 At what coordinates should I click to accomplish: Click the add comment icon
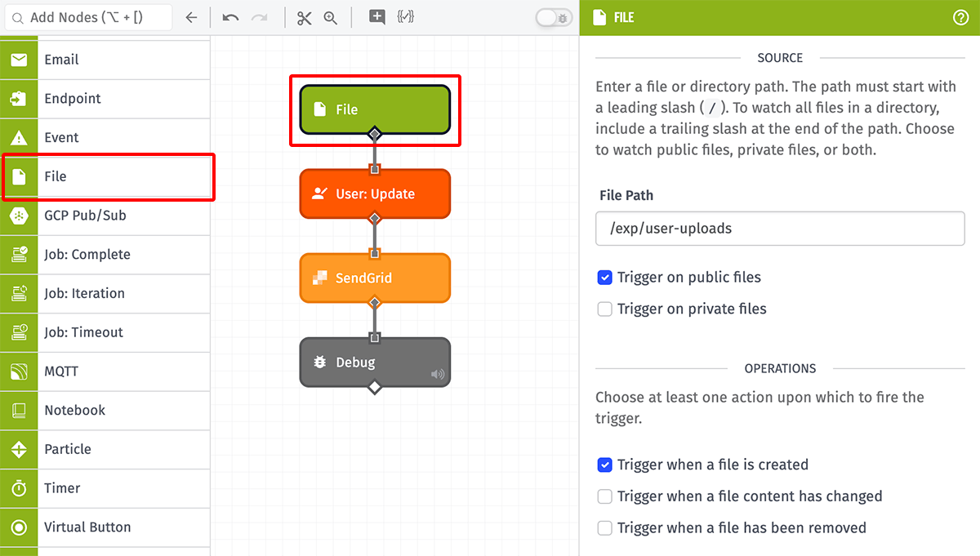pos(376,17)
